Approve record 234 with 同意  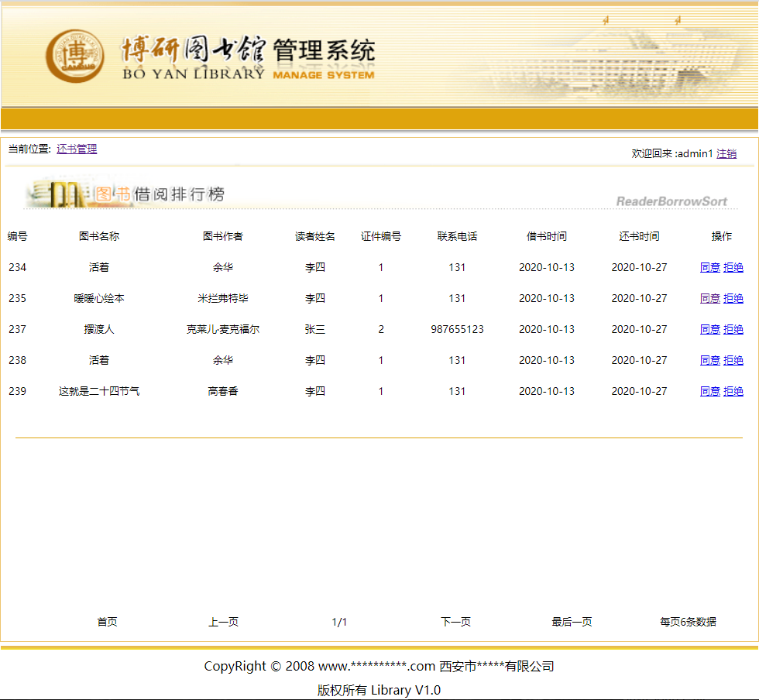(709, 267)
